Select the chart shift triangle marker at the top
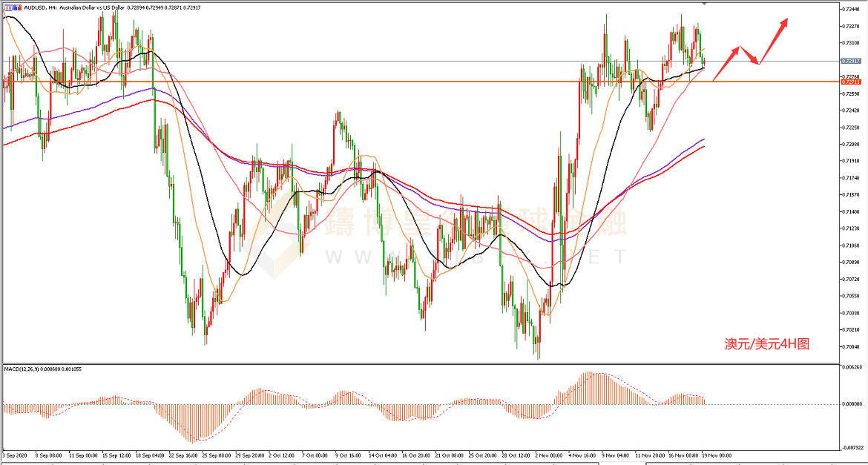Image resolution: width=868 pixels, height=465 pixels. (x=703, y=4)
